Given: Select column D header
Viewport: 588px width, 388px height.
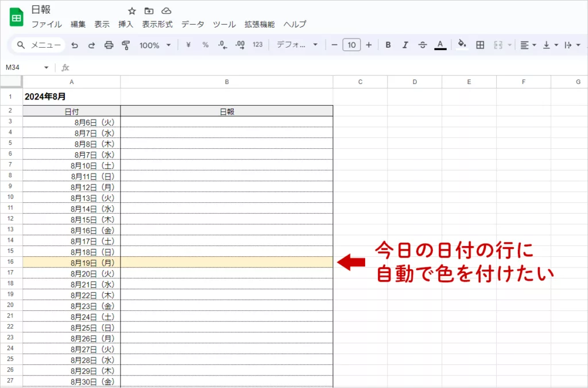Looking at the screenshot, I should [x=415, y=82].
